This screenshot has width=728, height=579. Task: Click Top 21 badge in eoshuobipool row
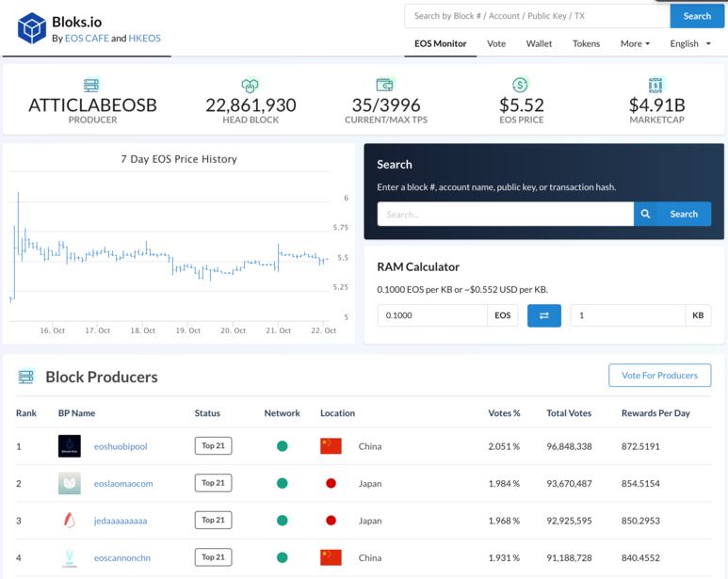click(213, 446)
